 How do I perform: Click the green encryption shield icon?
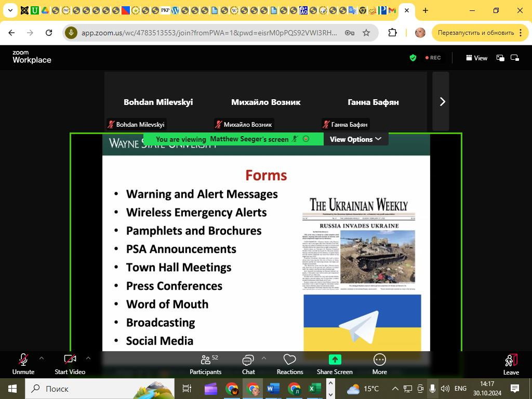(x=413, y=58)
